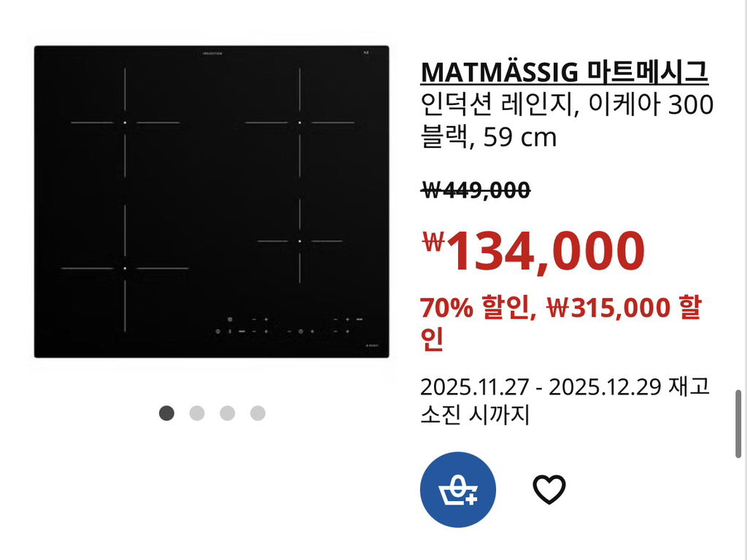Show the third product image via dot
The width and height of the screenshot is (747, 560).
(x=228, y=413)
